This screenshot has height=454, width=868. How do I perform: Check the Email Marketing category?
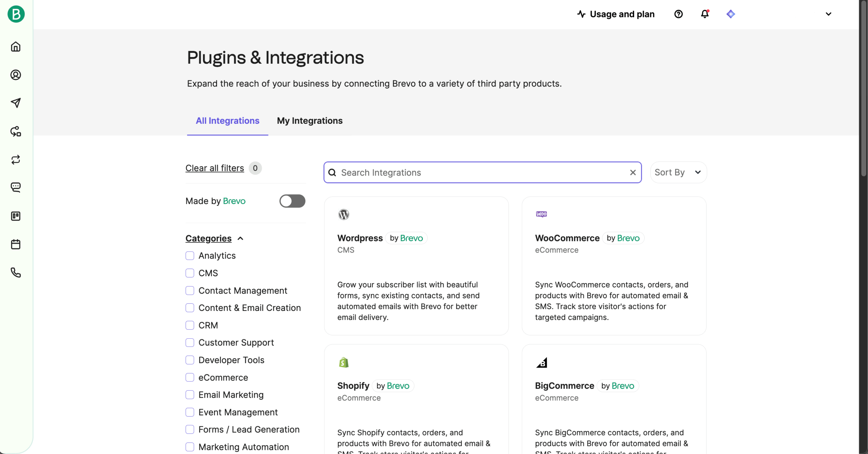pos(190,395)
